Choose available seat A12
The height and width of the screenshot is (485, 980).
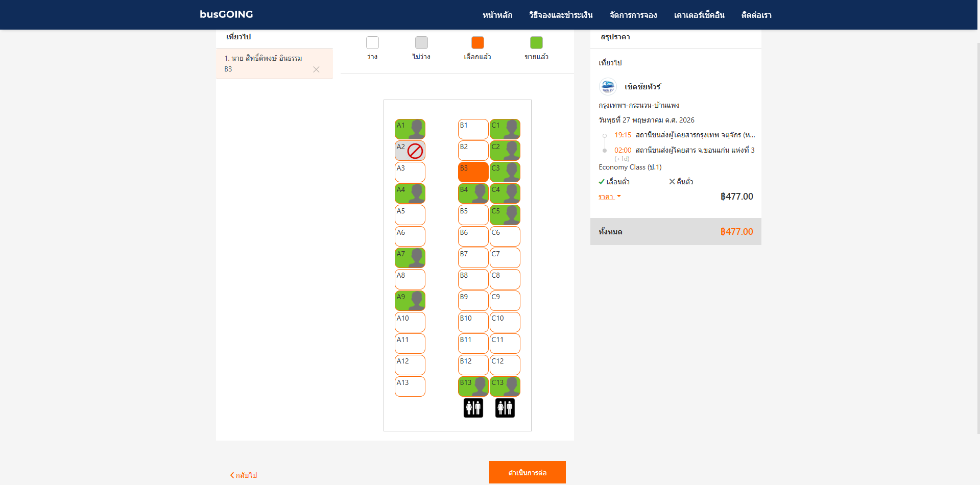coord(410,365)
